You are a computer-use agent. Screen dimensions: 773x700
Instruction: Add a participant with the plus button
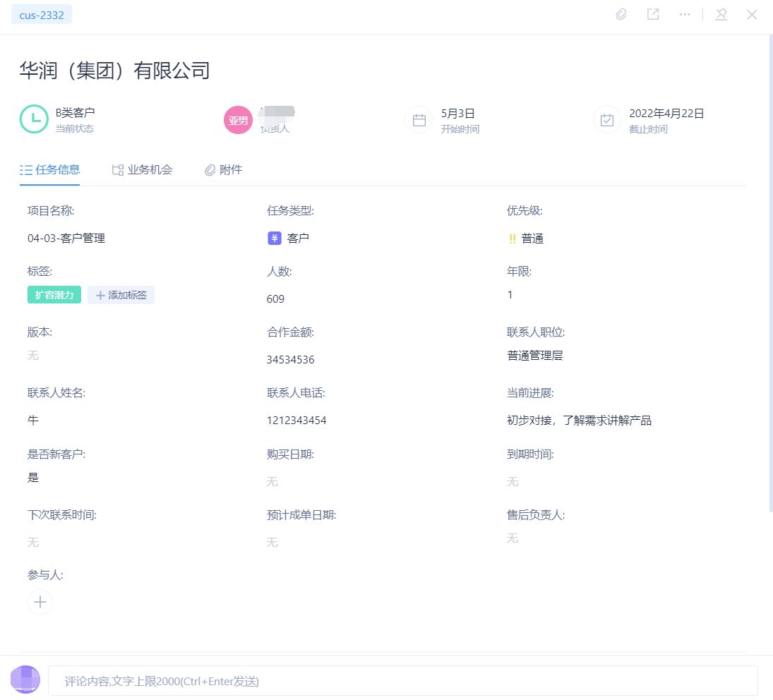(x=40, y=602)
